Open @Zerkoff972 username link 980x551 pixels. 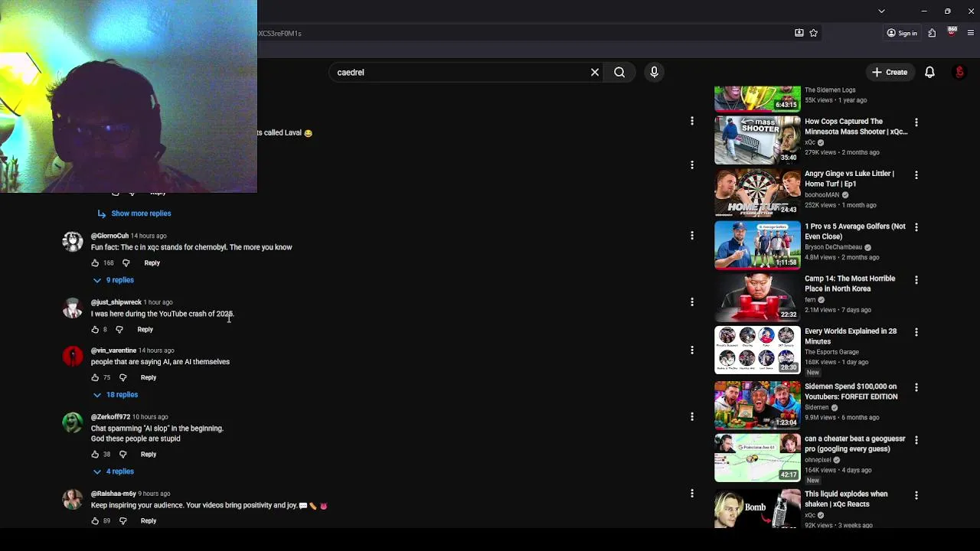pyautogui.click(x=110, y=417)
